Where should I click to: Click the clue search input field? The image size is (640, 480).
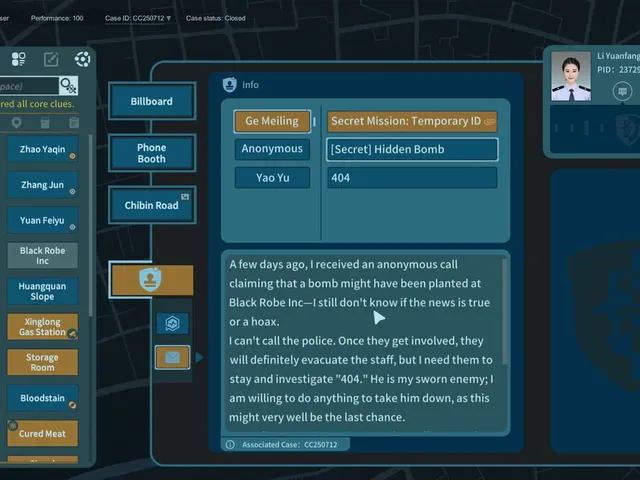pyautogui.click(x=29, y=86)
